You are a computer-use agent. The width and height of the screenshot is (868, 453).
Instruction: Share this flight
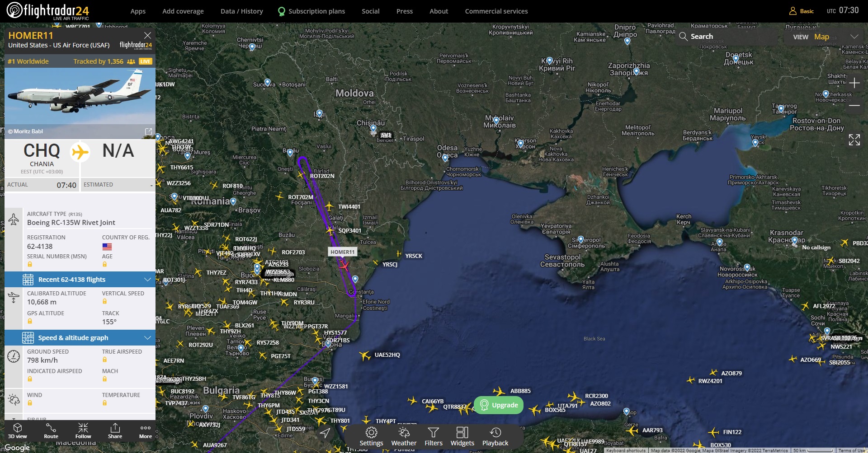pyautogui.click(x=115, y=430)
